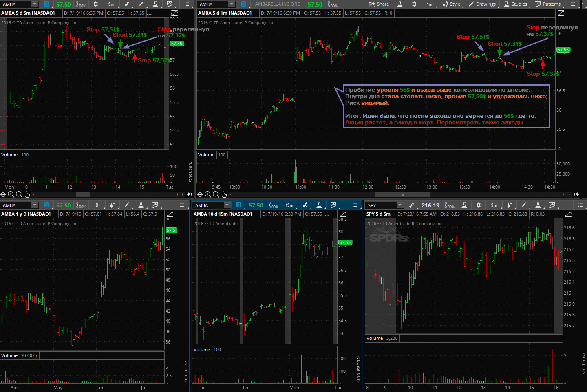Open flask icon next to SPY 0.00% change

pos(464,205)
